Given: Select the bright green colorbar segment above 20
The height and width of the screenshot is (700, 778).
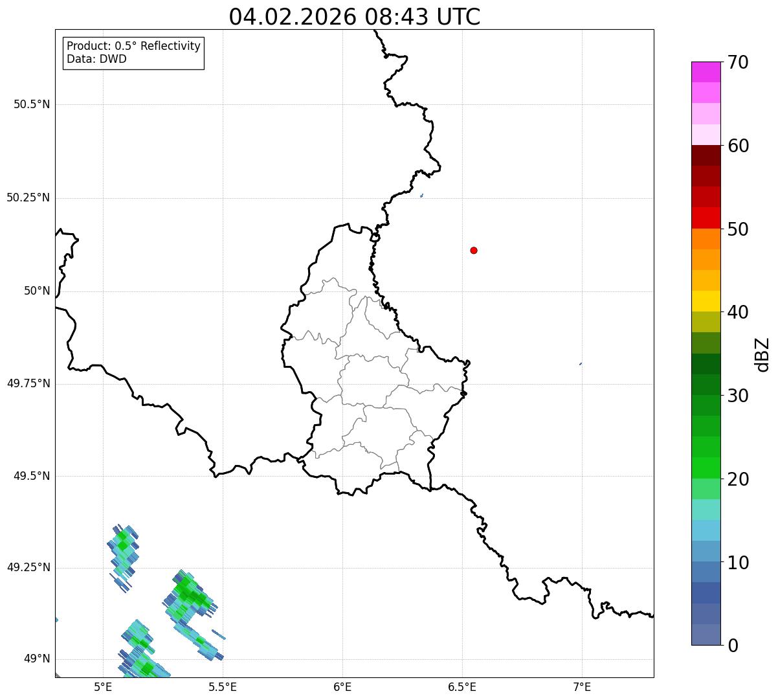Looking at the screenshot, I should click(706, 468).
